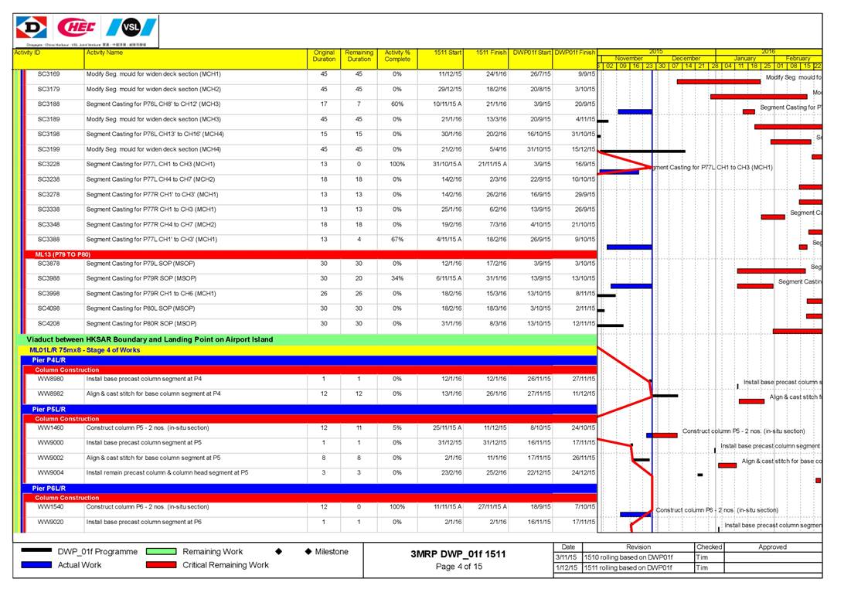Click the 'Page 4 of 15' label
Viewport: 868px width, 613px height.
[459, 567]
